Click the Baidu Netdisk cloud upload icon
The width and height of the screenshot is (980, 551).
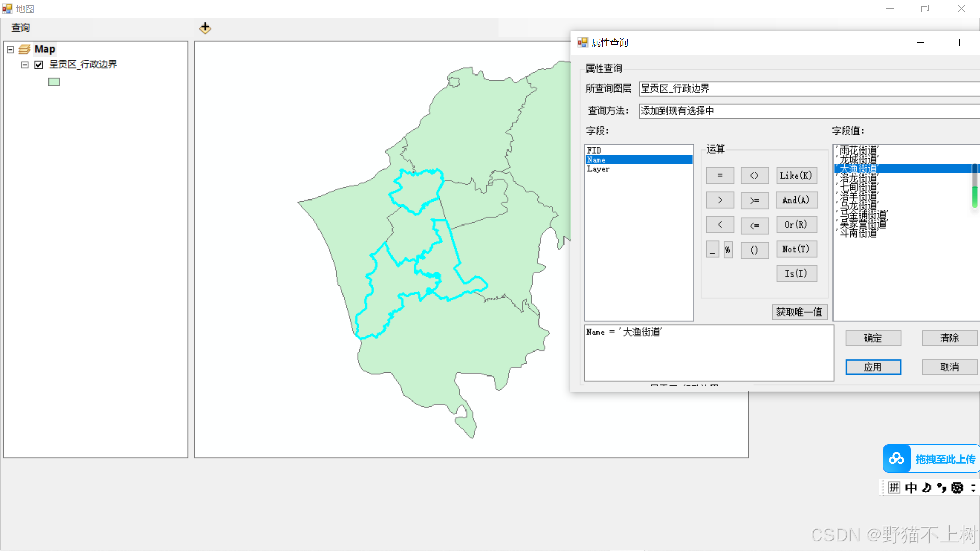(896, 458)
